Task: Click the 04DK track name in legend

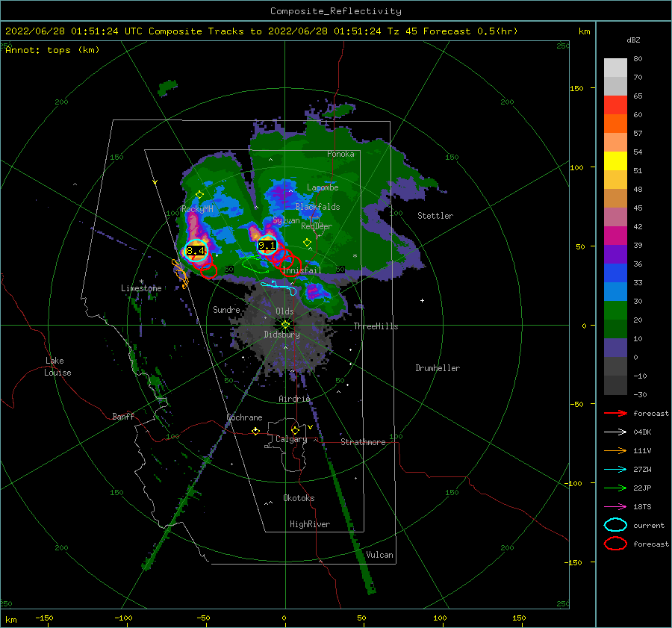Action: (x=642, y=432)
